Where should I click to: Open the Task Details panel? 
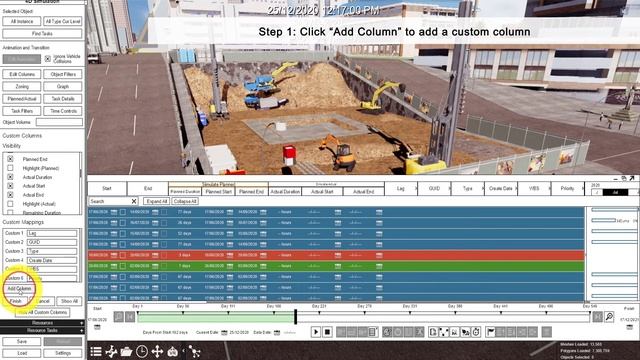coord(63,99)
